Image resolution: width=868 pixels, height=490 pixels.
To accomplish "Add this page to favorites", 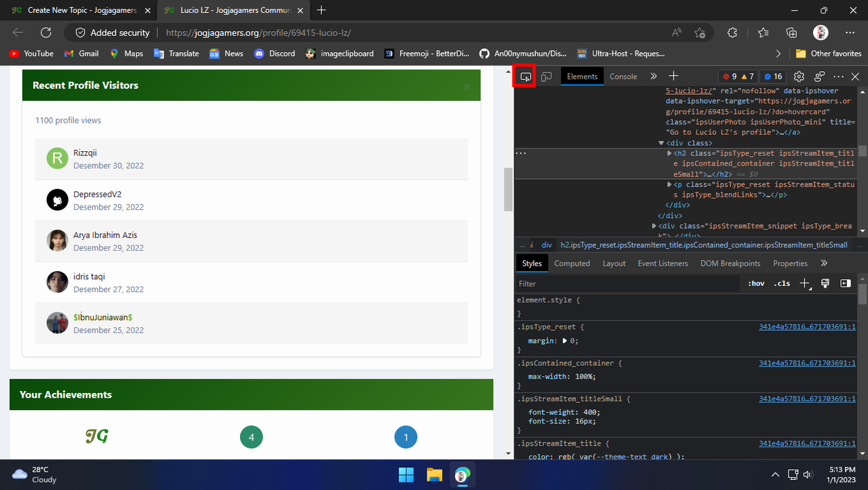I will (x=699, y=33).
